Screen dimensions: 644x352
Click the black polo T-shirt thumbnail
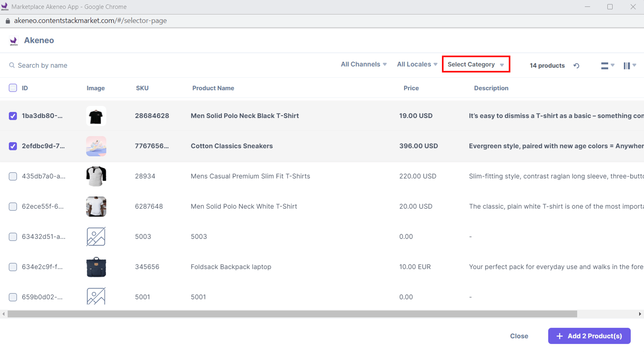[x=96, y=116]
